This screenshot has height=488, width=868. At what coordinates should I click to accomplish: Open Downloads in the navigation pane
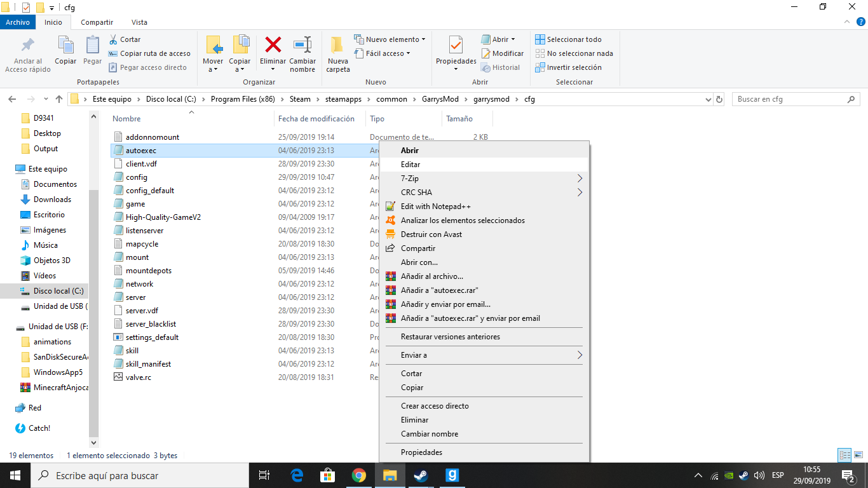pyautogui.click(x=52, y=200)
